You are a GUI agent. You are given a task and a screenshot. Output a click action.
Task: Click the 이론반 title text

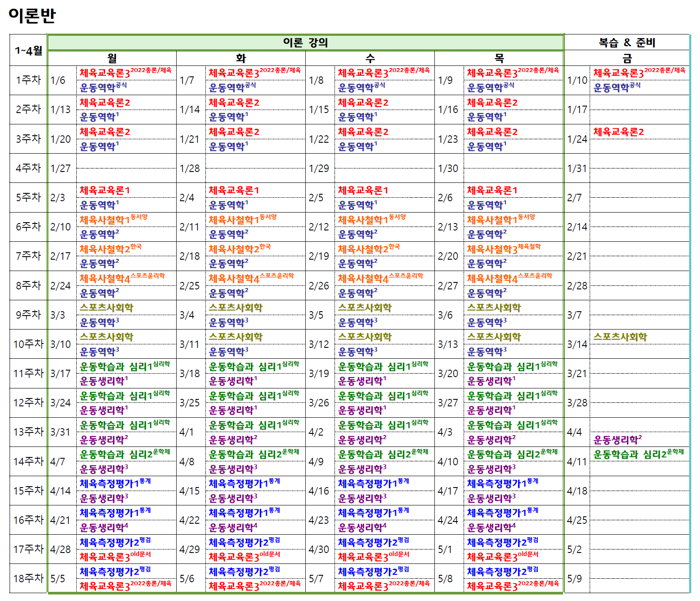click(x=32, y=16)
